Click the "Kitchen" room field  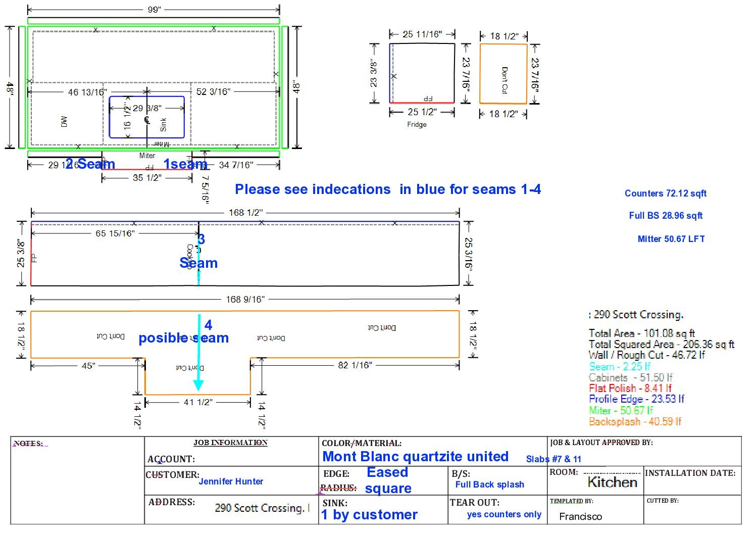(612, 482)
